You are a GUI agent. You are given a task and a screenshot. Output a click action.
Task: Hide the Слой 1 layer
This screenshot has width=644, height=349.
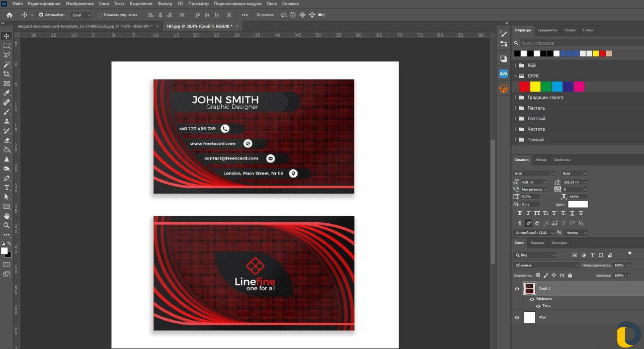pos(517,289)
